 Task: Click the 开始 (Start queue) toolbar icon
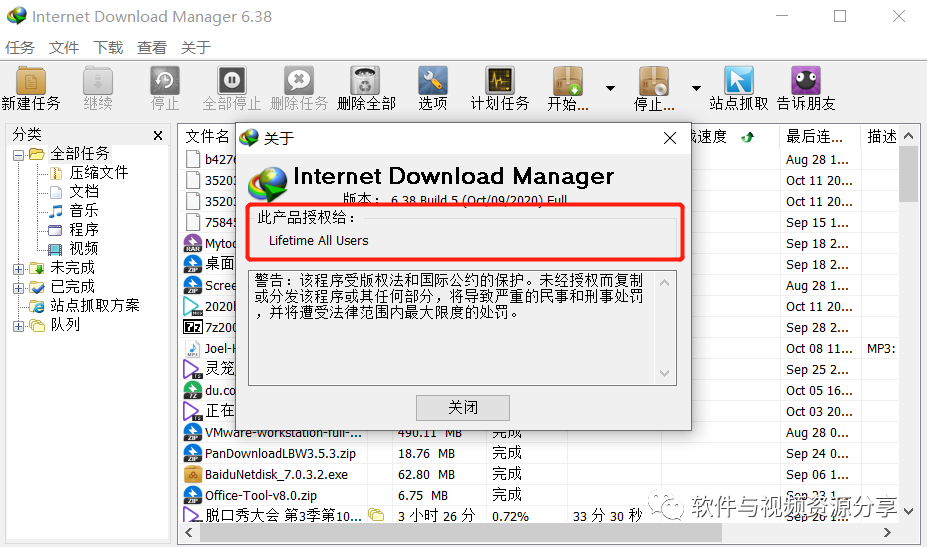tap(568, 82)
